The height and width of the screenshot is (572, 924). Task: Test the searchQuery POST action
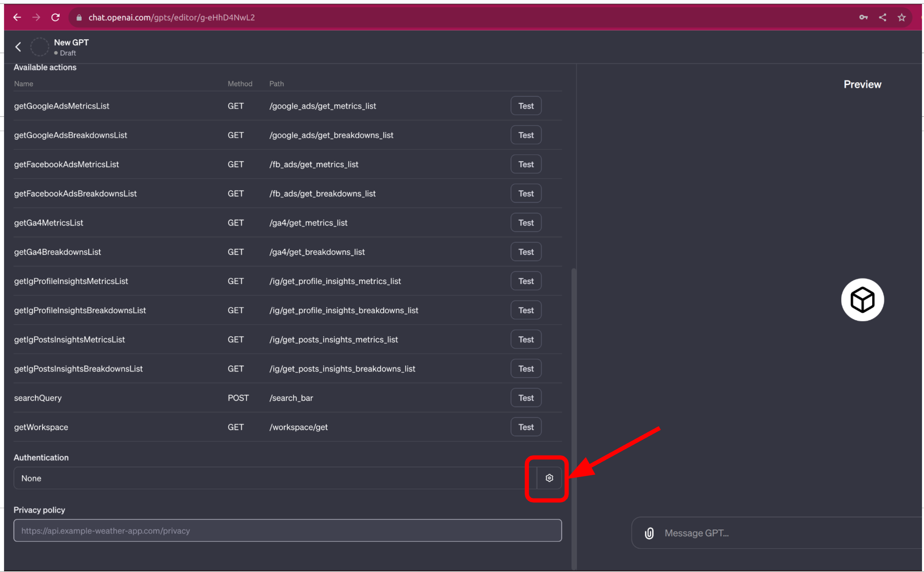[x=526, y=397]
